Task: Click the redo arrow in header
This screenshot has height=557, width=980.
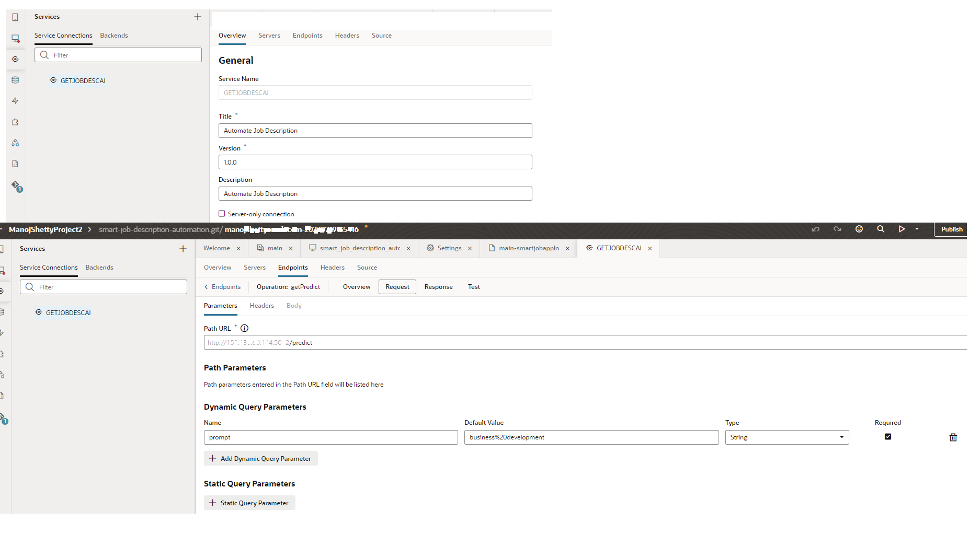Action: pos(837,229)
